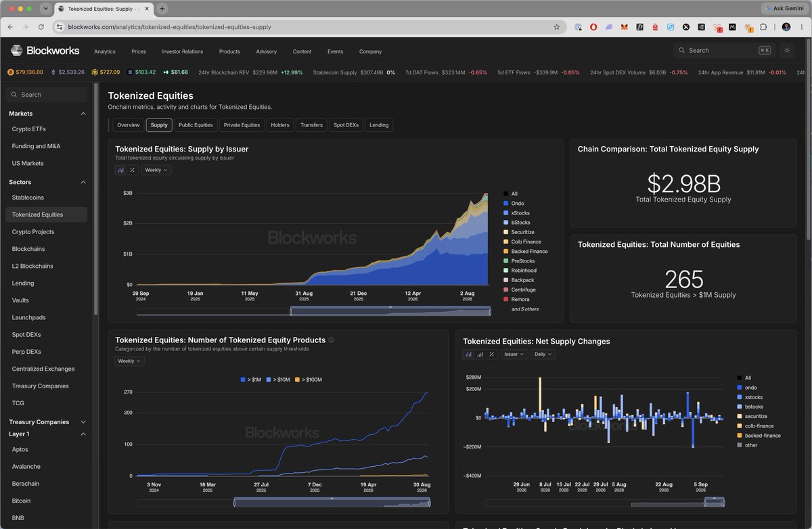Open Investor Relations in top navigation
The width and height of the screenshot is (812, 529).
183,51
